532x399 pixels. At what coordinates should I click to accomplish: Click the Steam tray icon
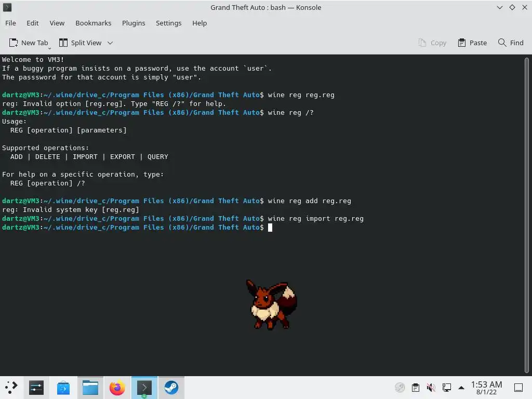click(400, 388)
